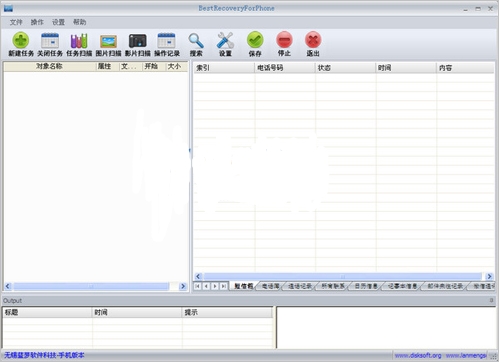Sort by the 电话号码 column header
The height and width of the screenshot is (362, 499).
[x=285, y=68]
